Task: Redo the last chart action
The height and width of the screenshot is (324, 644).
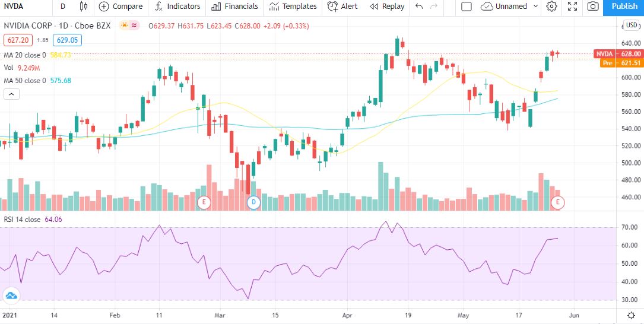Action: pos(434,6)
